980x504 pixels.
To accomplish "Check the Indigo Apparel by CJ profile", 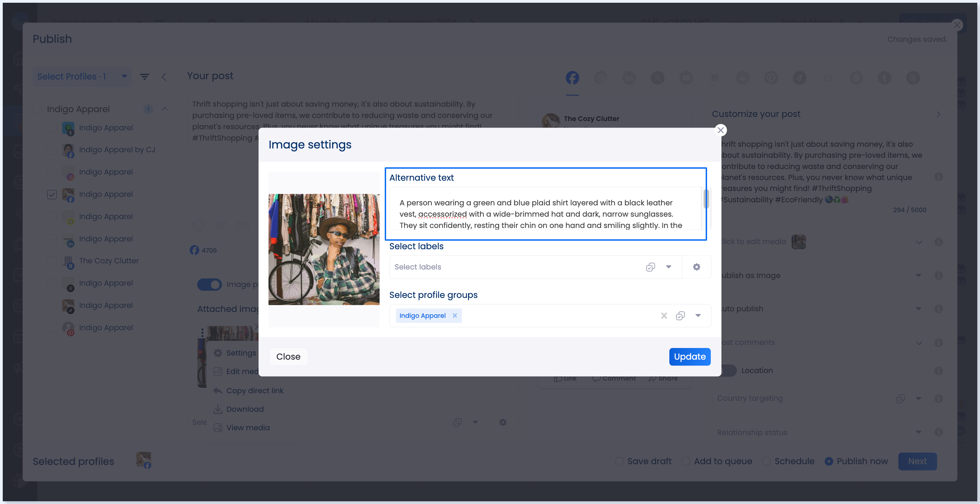I will point(52,150).
